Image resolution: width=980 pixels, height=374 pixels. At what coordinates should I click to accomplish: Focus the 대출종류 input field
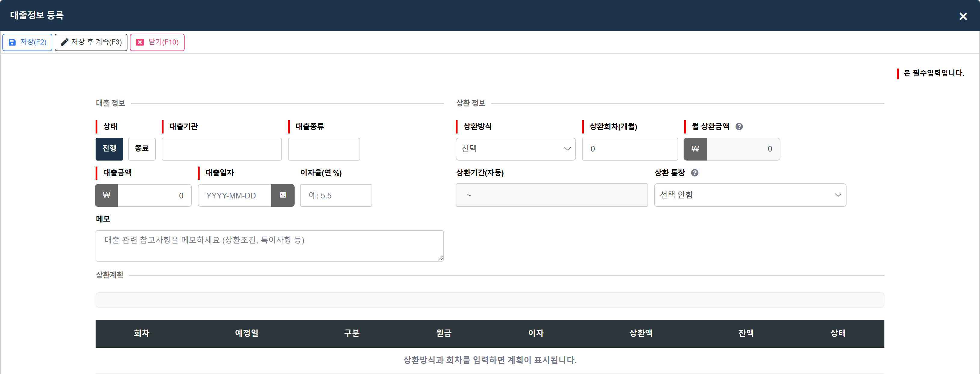coord(324,149)
